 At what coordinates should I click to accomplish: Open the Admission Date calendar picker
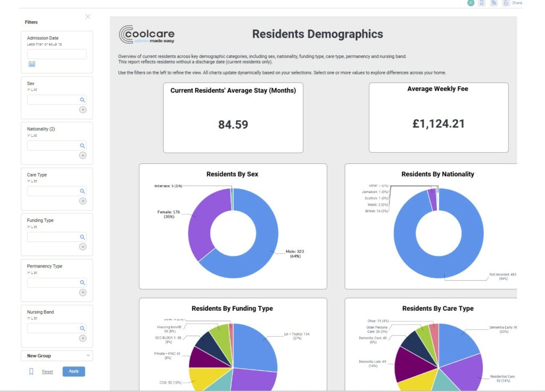(31, 64)
